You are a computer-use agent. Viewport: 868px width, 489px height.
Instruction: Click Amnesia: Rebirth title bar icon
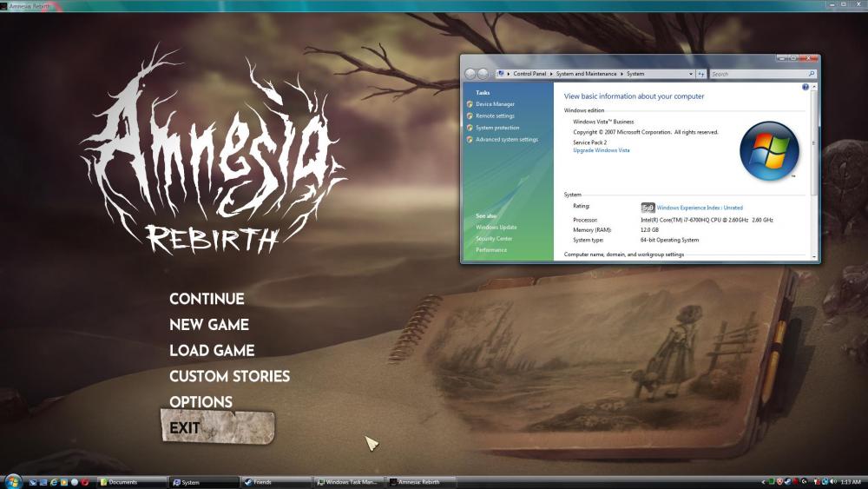click(4, 5)
